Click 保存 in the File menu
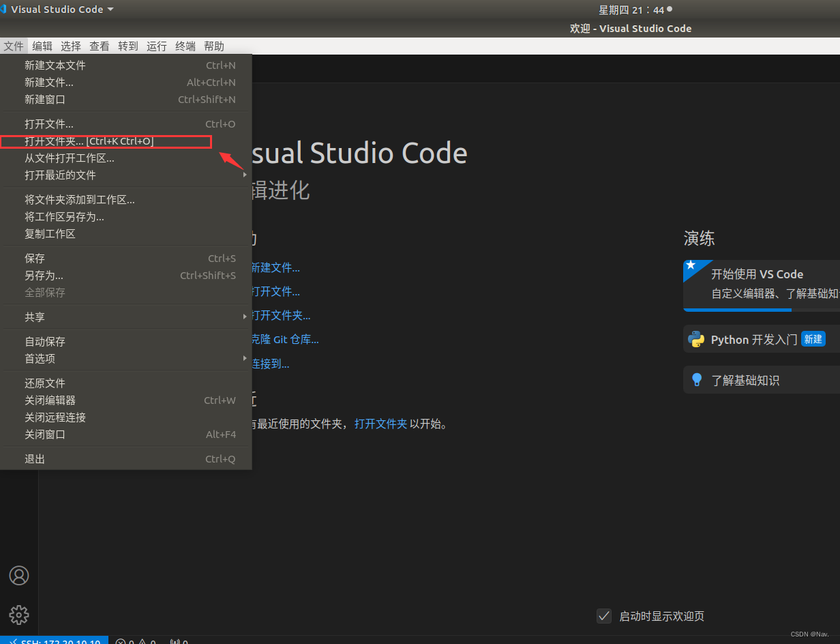Viewport: 840px width, 644px height. pyautogui.click(x=126, y=259)
